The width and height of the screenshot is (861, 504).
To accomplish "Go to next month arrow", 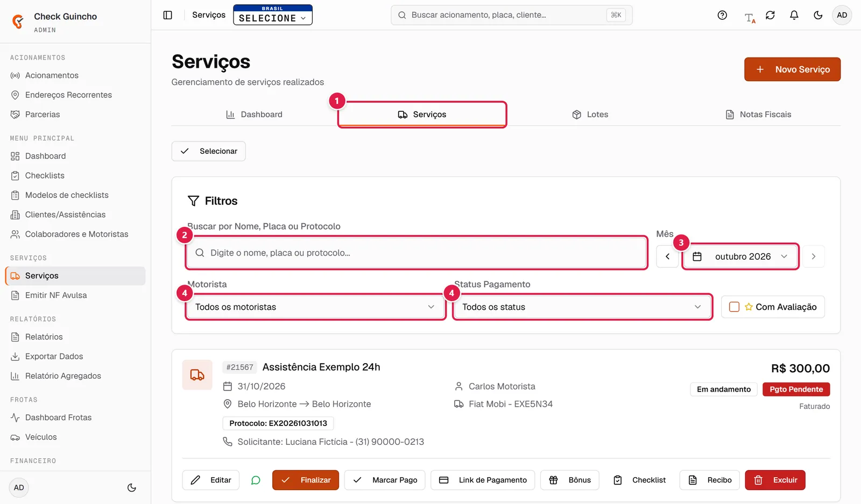I will (x=813, y=257).
